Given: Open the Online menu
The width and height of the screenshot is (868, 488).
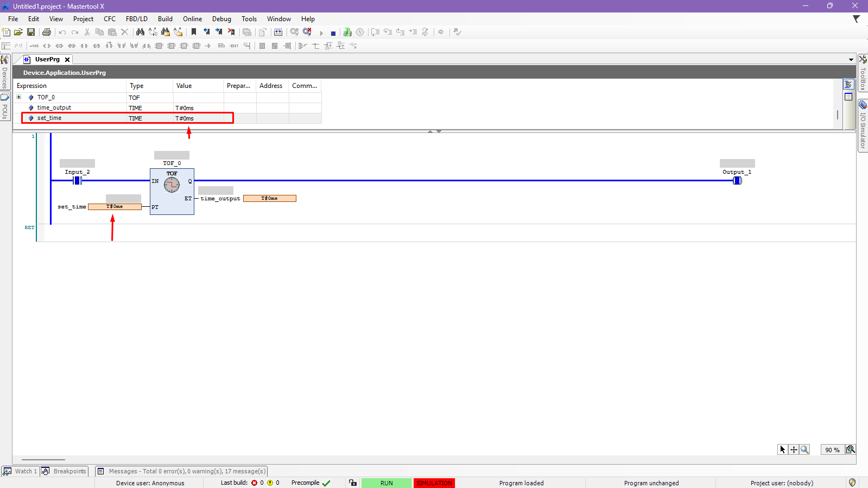Looking at the screenshot, I should [192, 19].
